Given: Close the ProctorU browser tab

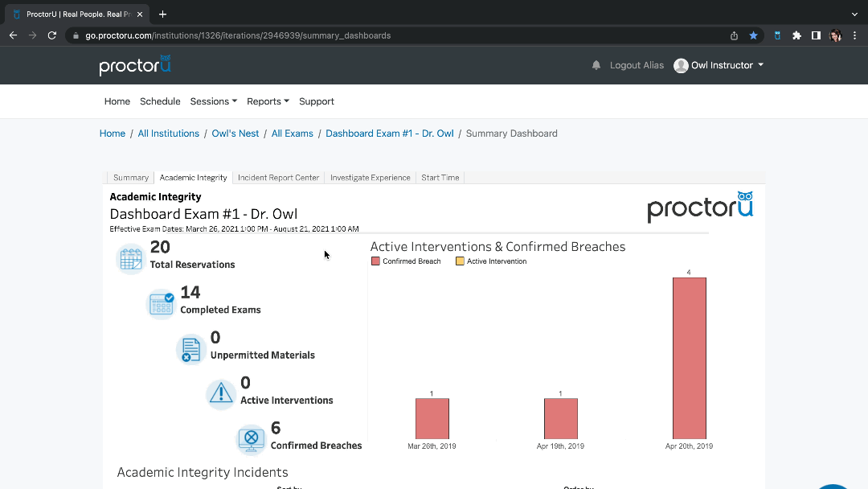Looking at the screenshot, I should pos(140,14).
